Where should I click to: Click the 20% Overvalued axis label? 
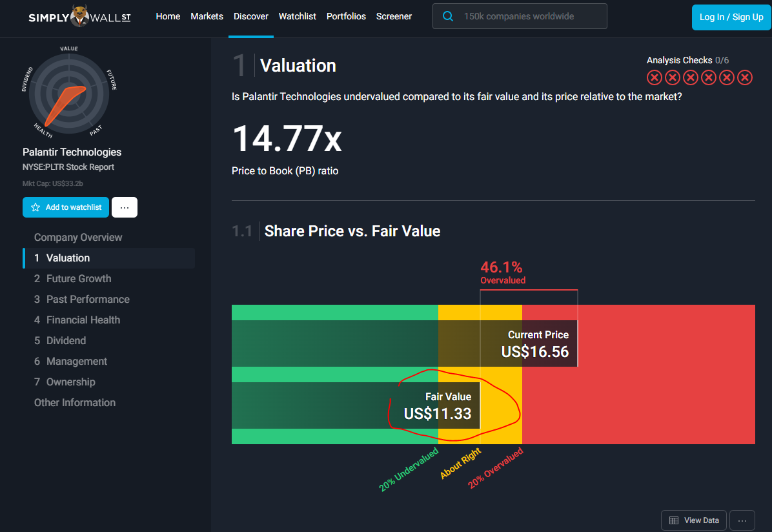[x=495, y=467]
